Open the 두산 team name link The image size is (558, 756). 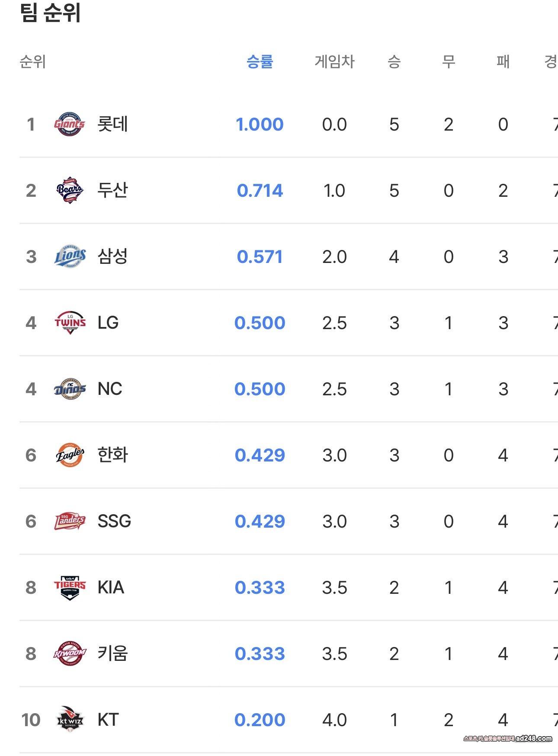(112, 190)
